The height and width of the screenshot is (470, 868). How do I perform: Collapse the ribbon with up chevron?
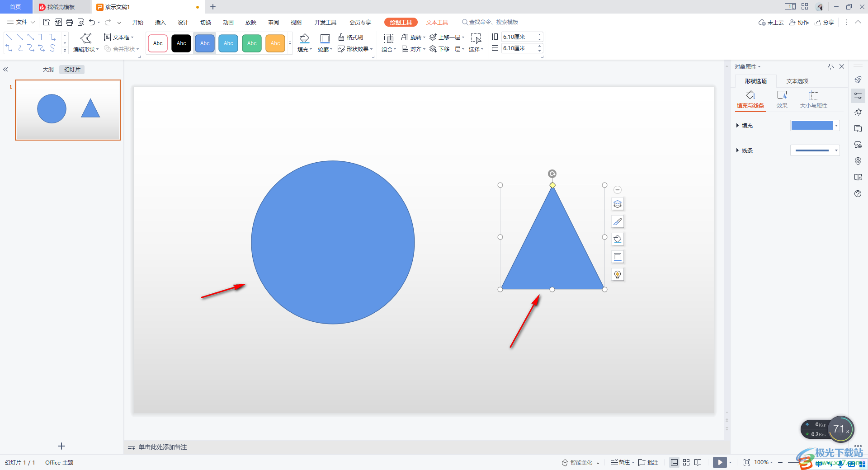(x=858, y=22)
